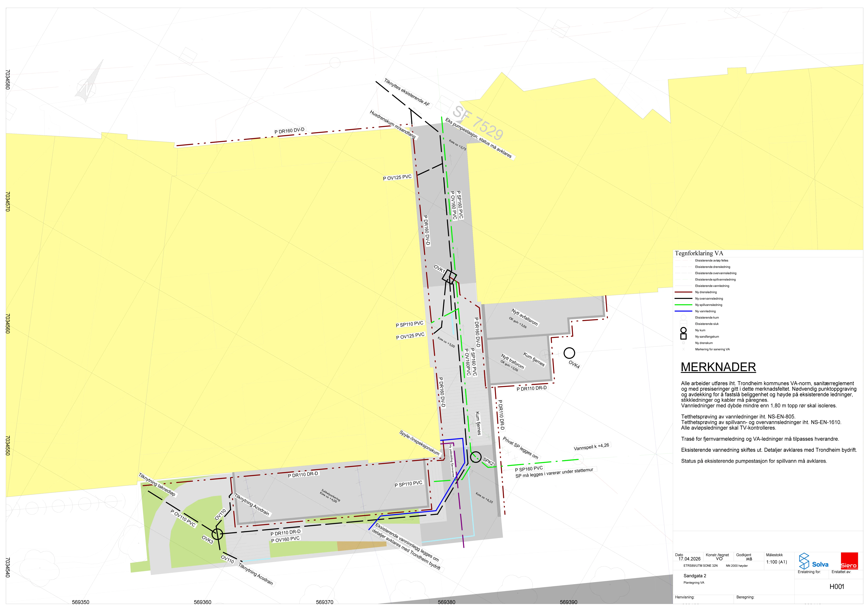
Task: Click the dark red Ny drensledning legend line
Action: [683, 292]
